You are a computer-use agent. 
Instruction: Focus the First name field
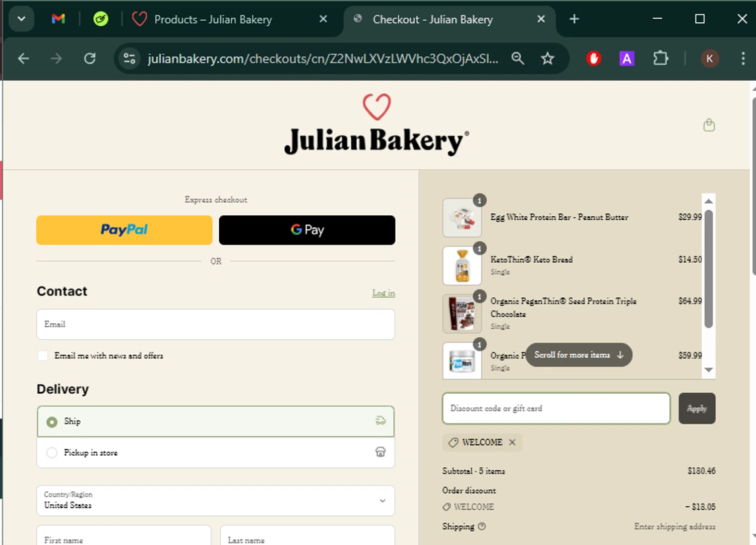124,535
